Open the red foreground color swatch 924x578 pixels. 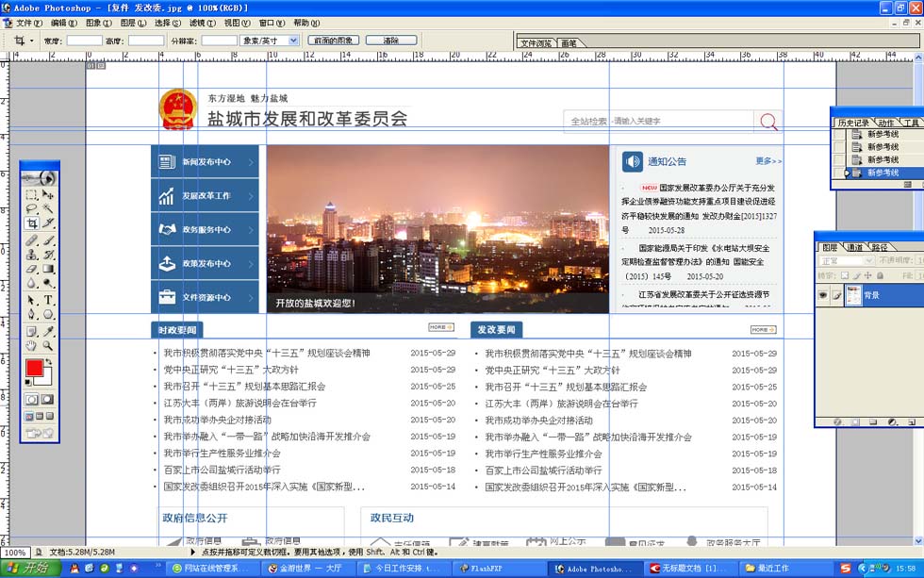coord(34,367)
